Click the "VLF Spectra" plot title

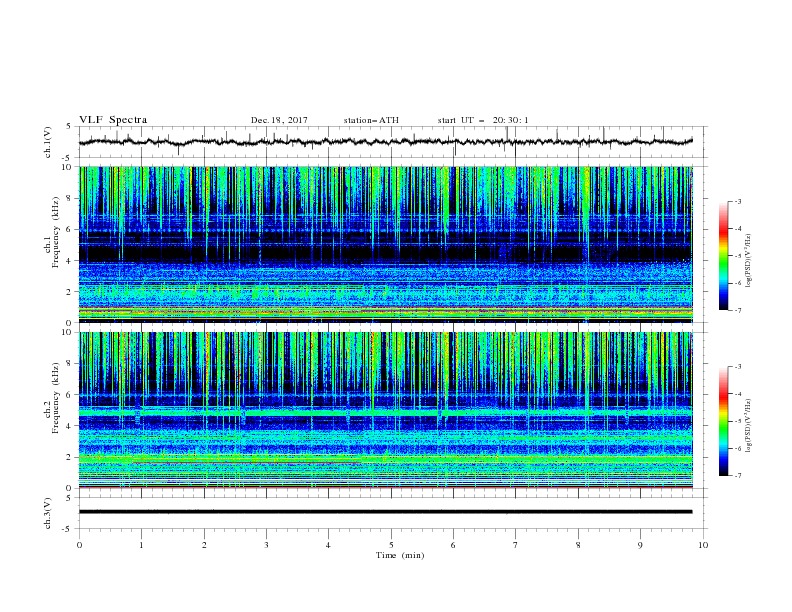[113, 120]
